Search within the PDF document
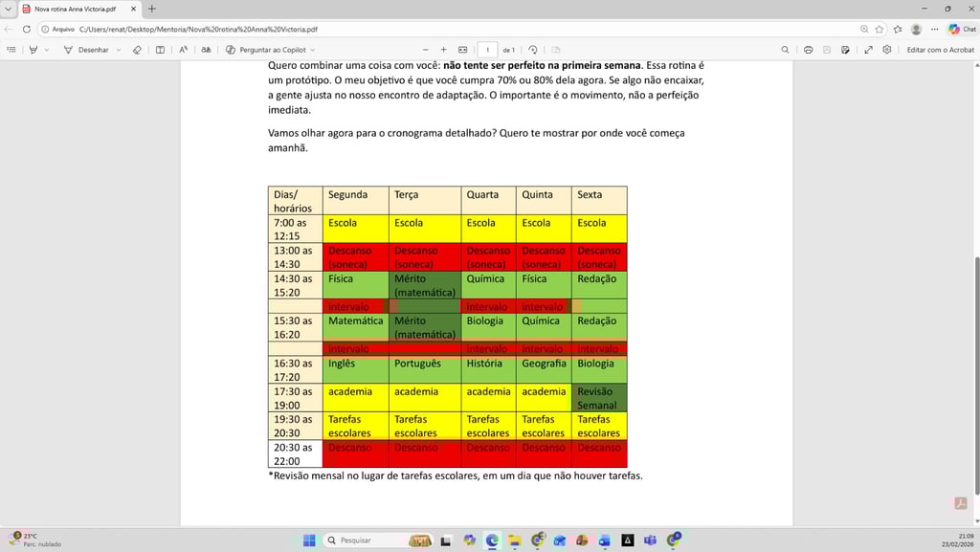Image resolution: width=980 pixels, height=552 pixels. click(x=785, y=50)
